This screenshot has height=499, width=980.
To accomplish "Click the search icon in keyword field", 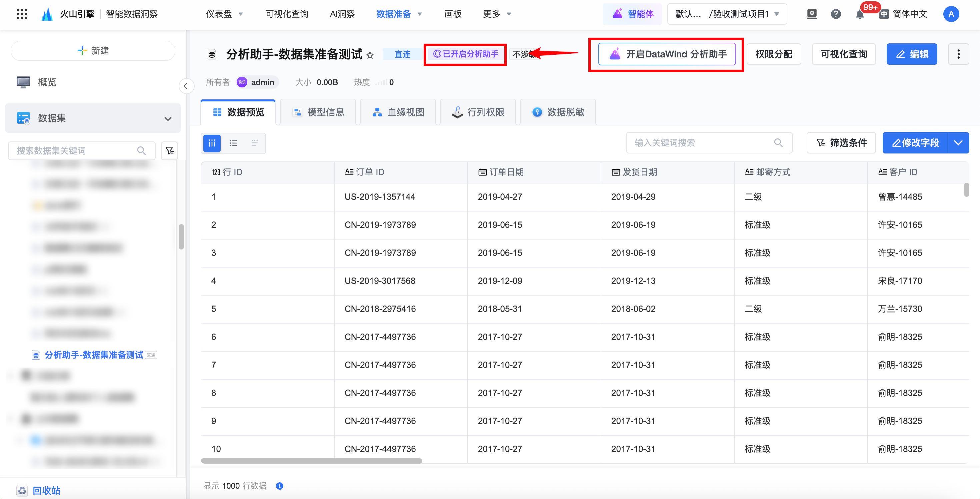I will 778,143.
